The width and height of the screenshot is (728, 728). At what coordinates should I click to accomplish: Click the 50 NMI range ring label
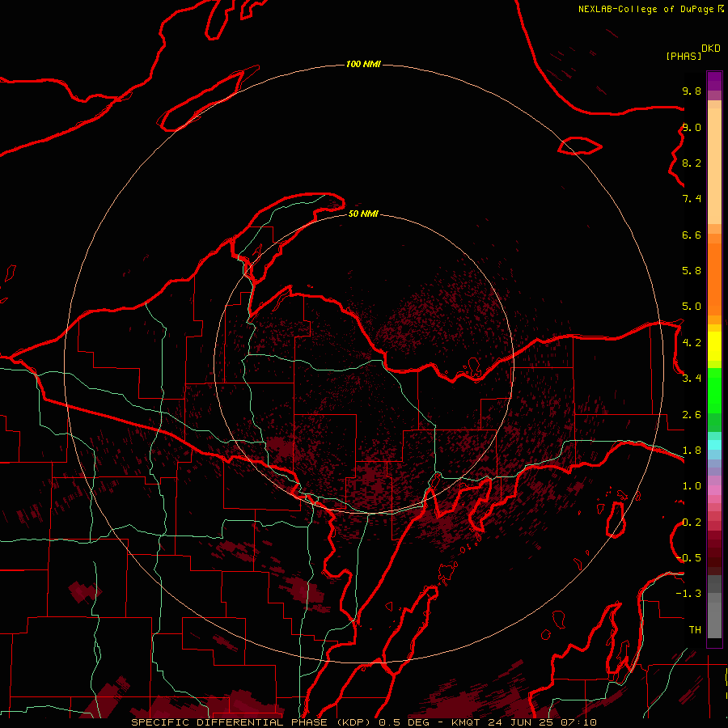(x=363, y=214)
